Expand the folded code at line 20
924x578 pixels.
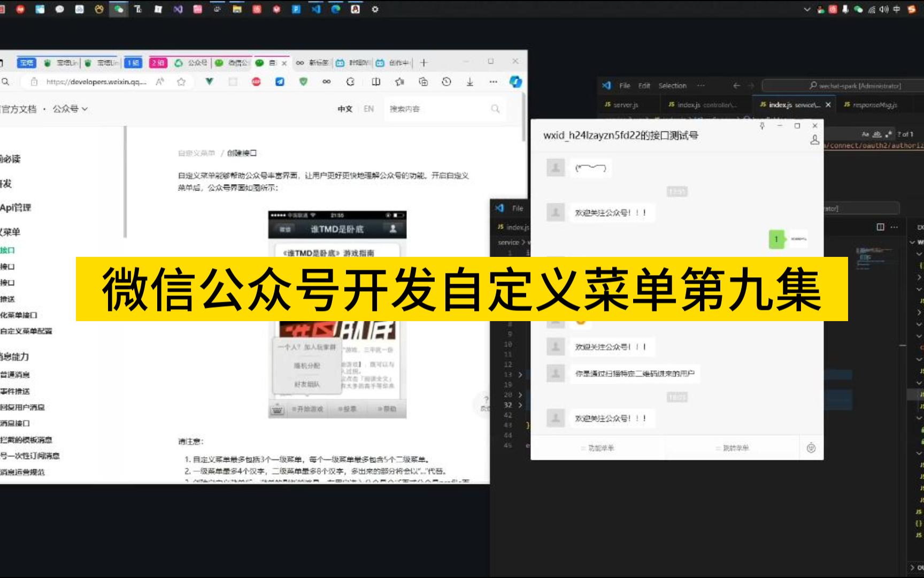click(x=520, y=394)
